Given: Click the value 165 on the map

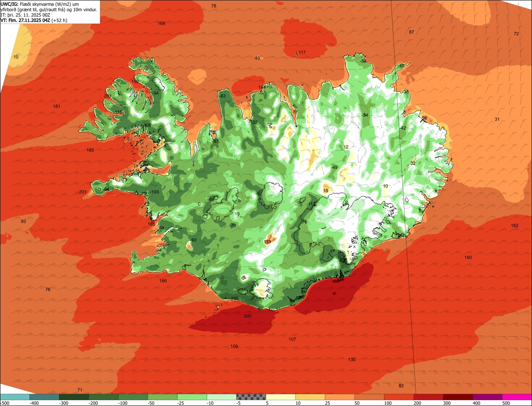Looking at the screenshot, I should pyautogui.click(x=151, y=224).
